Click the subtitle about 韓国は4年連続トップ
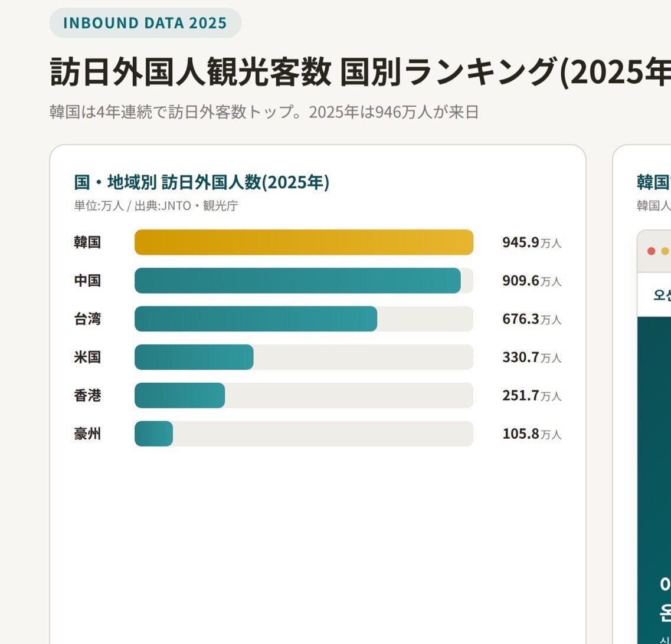Image resolution: width=671 pixels, height=644 pixels. click(264, 112)
